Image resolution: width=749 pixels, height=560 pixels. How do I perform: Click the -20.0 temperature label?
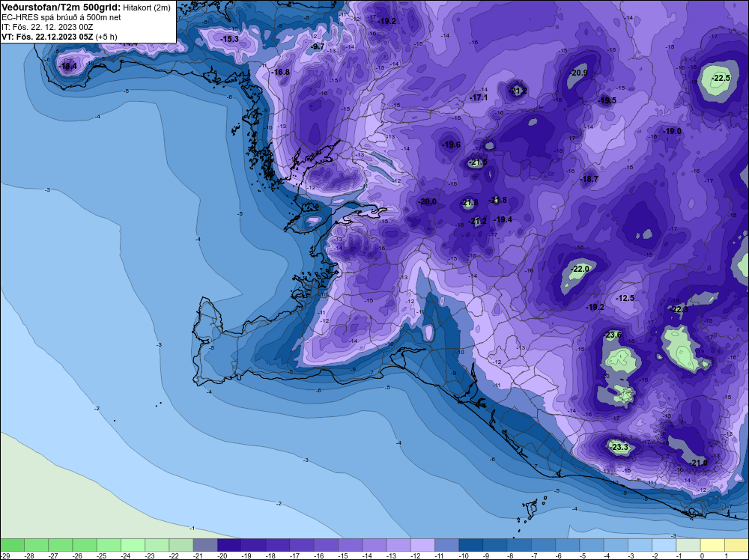click(428, 202)
